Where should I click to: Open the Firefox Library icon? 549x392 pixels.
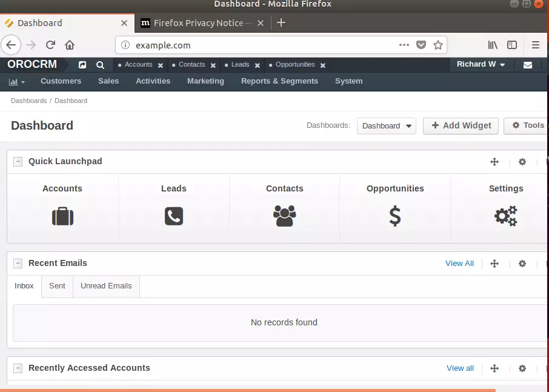coord(493,45)
